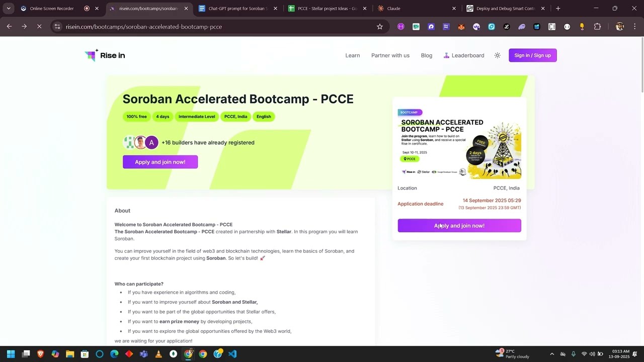Go back with browser back arrow
The width and height of the screenshot is (644, 362).
tap(9, 27)
